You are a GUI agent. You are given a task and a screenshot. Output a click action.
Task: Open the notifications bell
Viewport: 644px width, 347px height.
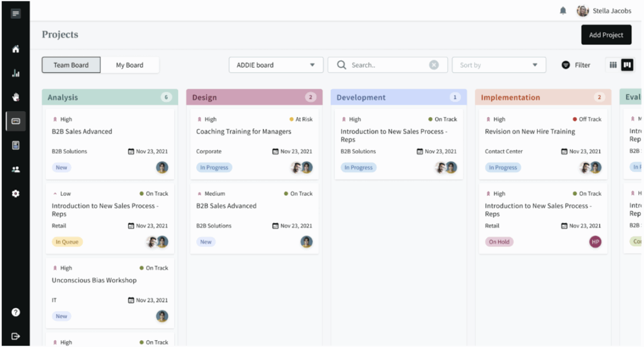tap(563, 11)
